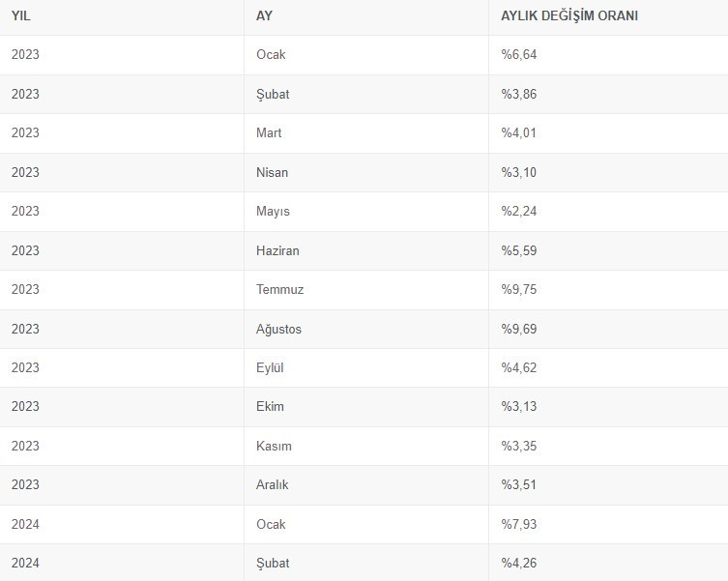Click the %4,62 Eylül rate
This screenshot has width=728, height=581.
[x=518, y=367]
